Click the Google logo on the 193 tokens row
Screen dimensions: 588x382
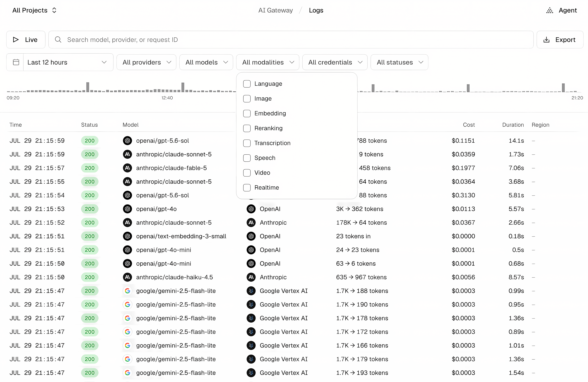click(128, 373)
